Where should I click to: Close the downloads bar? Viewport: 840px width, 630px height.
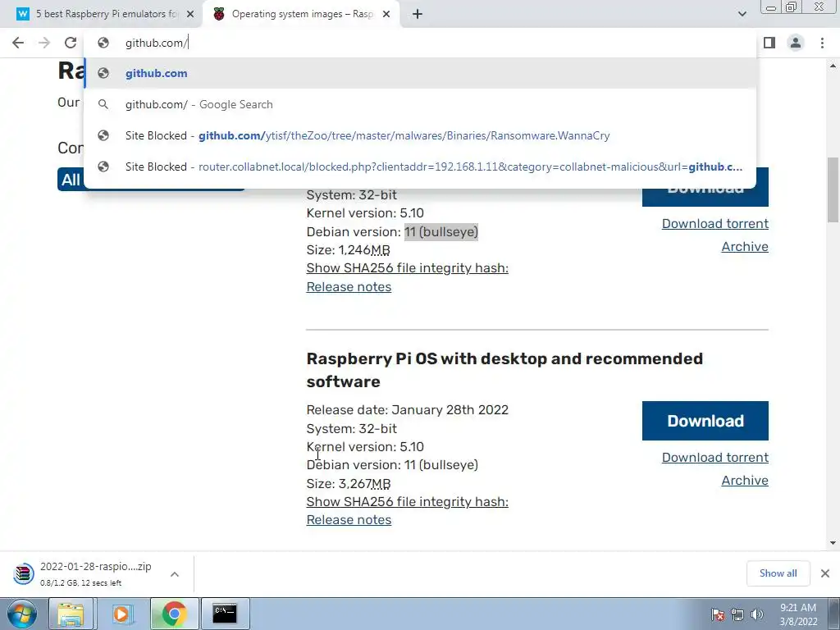tap(825, 573)
